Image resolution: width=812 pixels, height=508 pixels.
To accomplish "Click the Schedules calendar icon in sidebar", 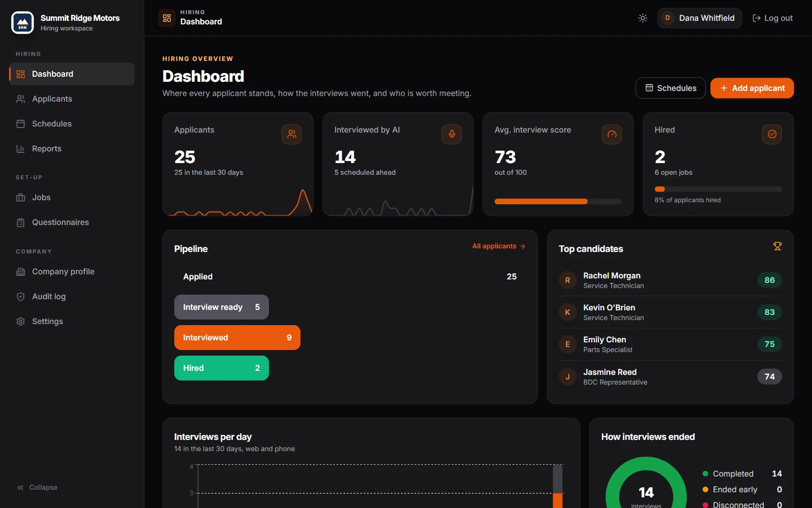I will pyautogui.click(x=20, y=124).
